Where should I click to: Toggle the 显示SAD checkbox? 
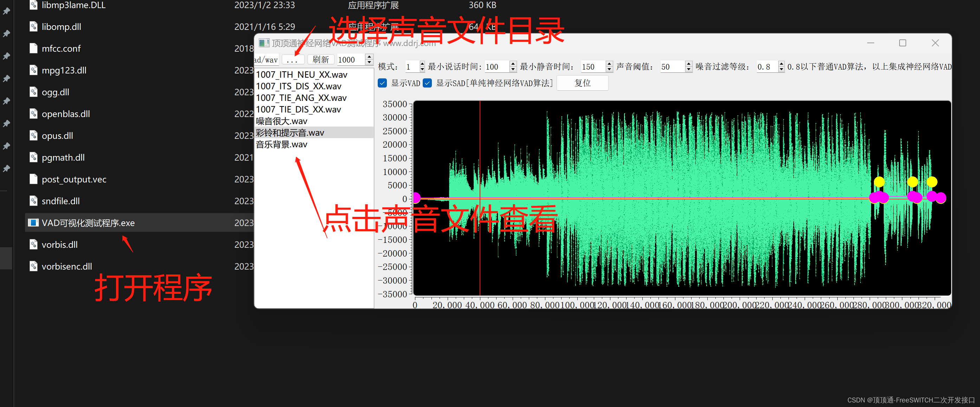(x=427, y=83)
